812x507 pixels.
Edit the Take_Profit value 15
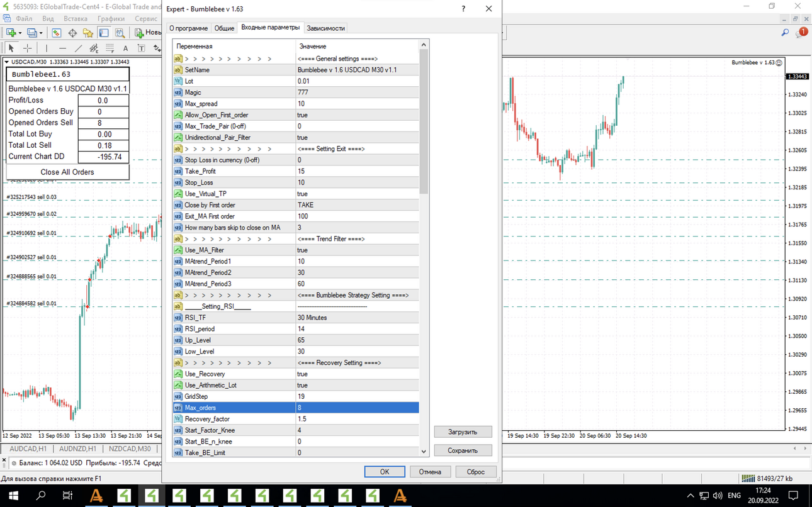pyautogui.click(x=357, y=171)
